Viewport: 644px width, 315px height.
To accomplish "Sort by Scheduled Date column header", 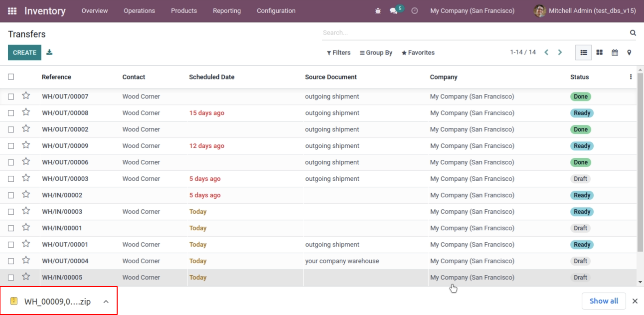I will pyautogui.click(x=212, y=77).
